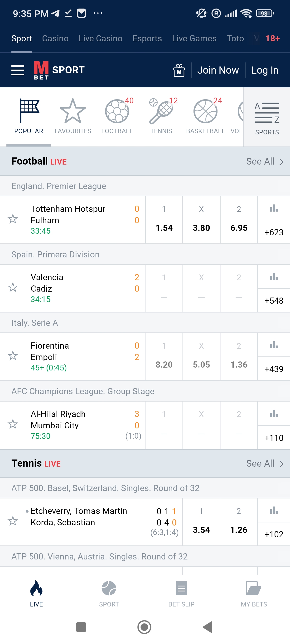This screenshot has width=290, height=644.
Task: Open the hamburger menu
Action: pyautogui.click(x=18, y=70)
